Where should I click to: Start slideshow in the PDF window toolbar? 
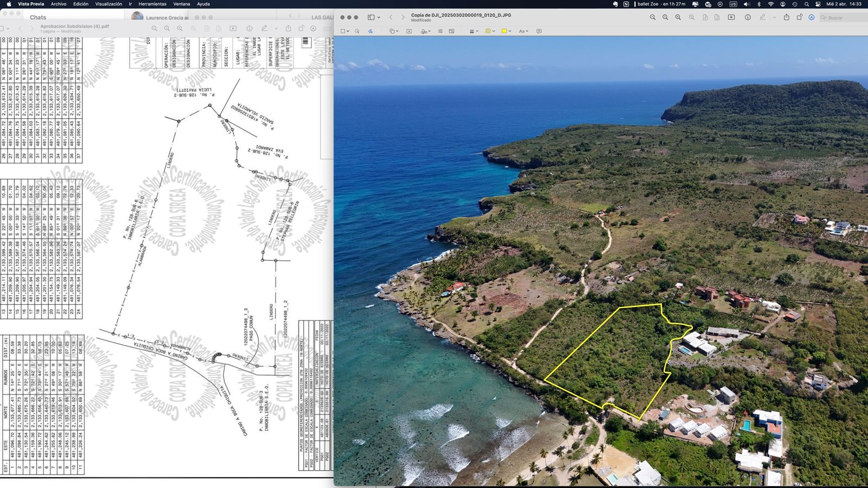[233, 28]
